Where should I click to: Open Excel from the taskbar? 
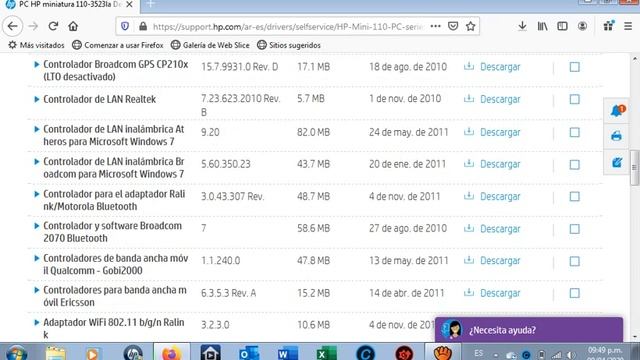[326, 353]
